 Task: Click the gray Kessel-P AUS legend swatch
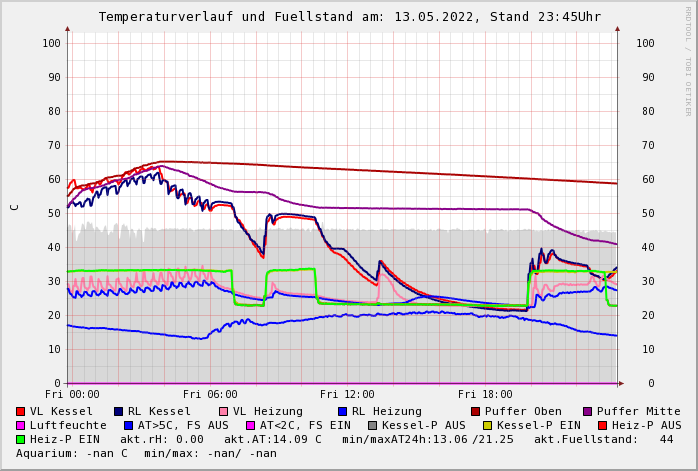tap(373, 425)
